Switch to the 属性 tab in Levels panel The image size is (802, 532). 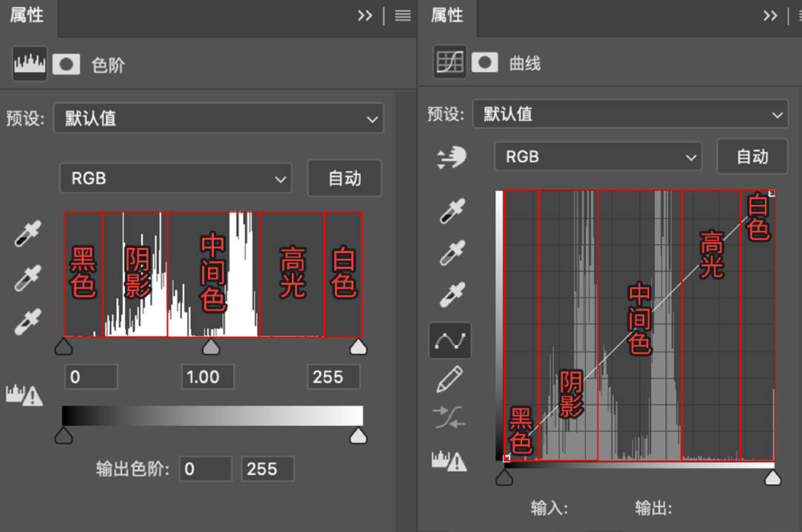pyautogui.click(x=27, y=16)
